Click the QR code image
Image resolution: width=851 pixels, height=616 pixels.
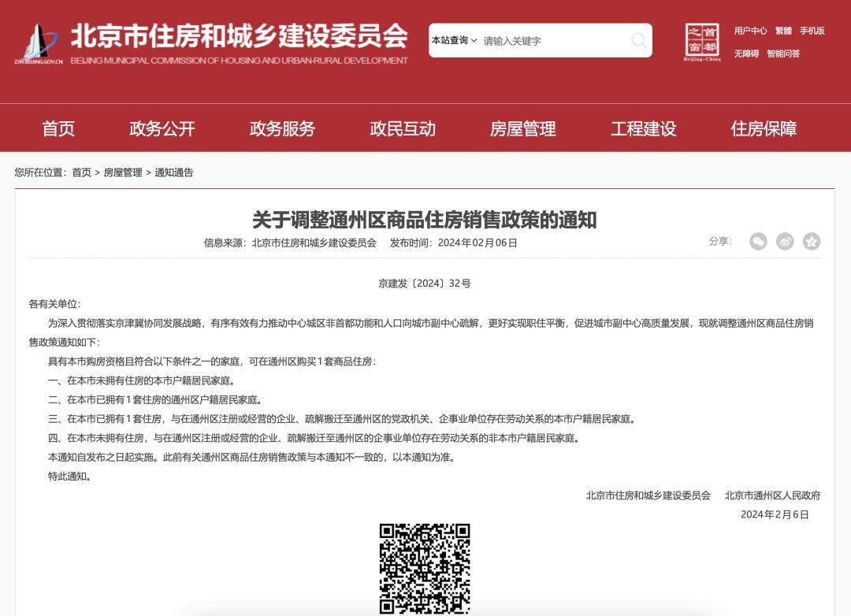tap(425, 569)
